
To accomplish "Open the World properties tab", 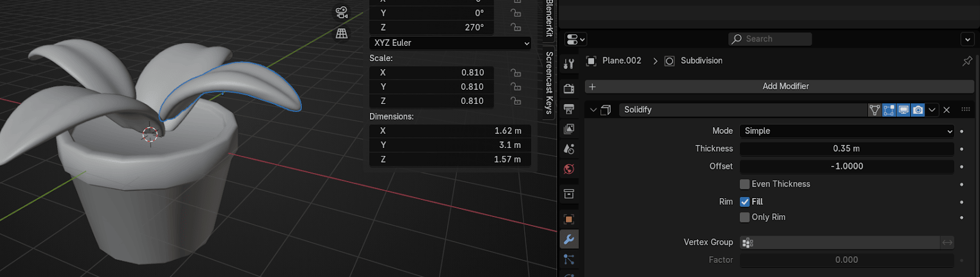I will [569, 169].
